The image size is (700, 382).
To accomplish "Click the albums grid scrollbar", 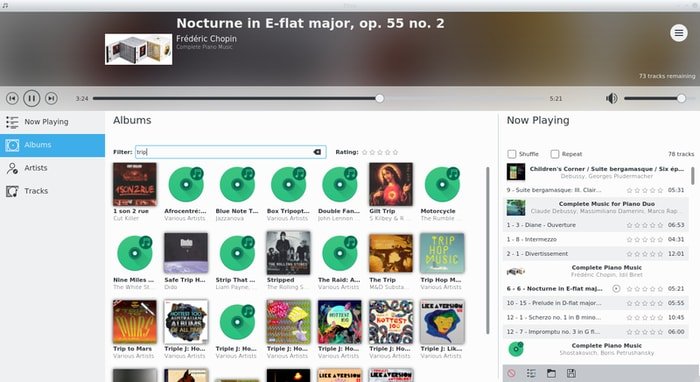I will point(488,250).
